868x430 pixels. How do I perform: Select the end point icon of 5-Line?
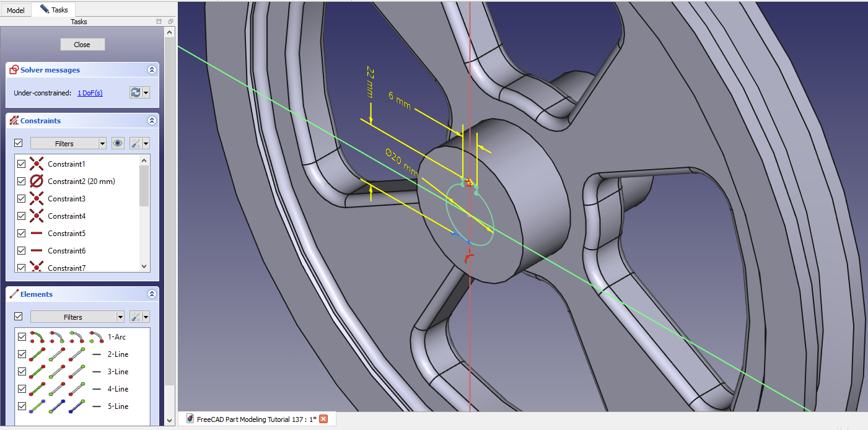77,406
